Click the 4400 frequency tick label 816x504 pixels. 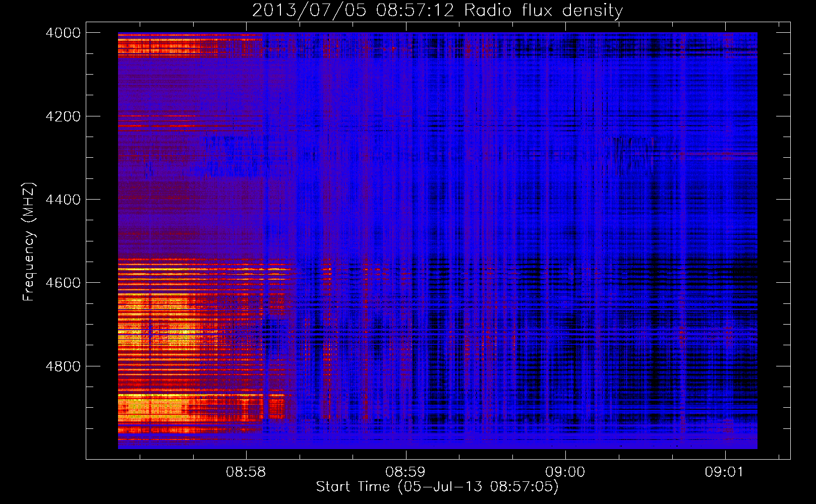click(x=63, y=200)
